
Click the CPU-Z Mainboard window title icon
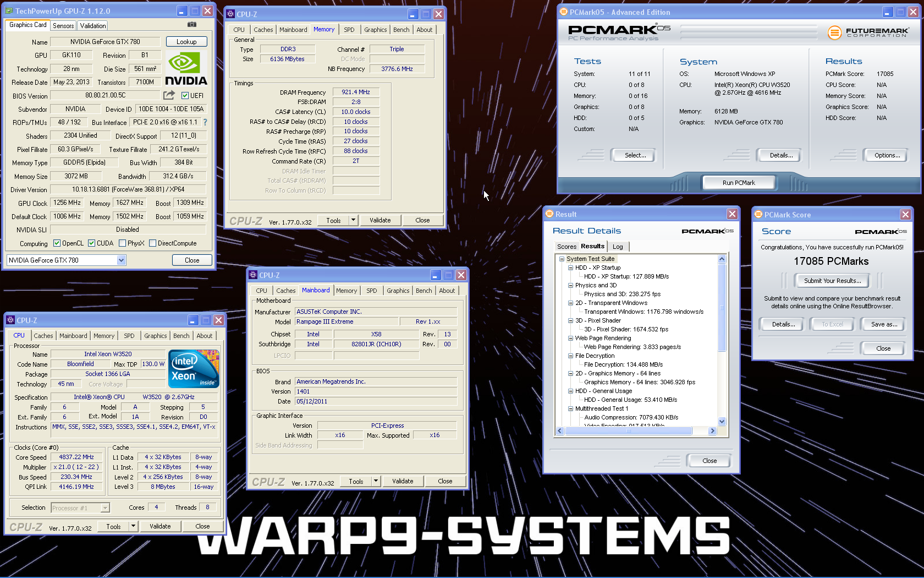pyautogui.click(x=253, y=275)
